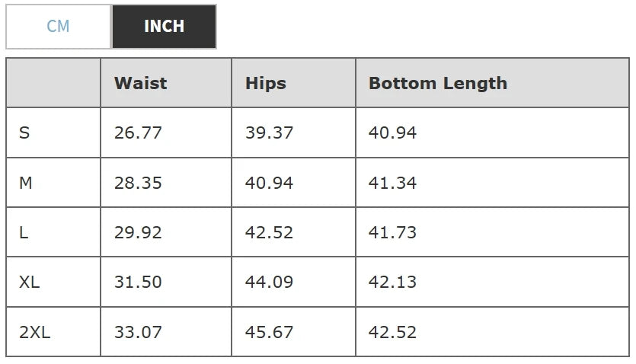636x364 pixels.
Task: Click hips value 45.67 for 2XL
Action: pyautogui.click(x=269, y=333)
